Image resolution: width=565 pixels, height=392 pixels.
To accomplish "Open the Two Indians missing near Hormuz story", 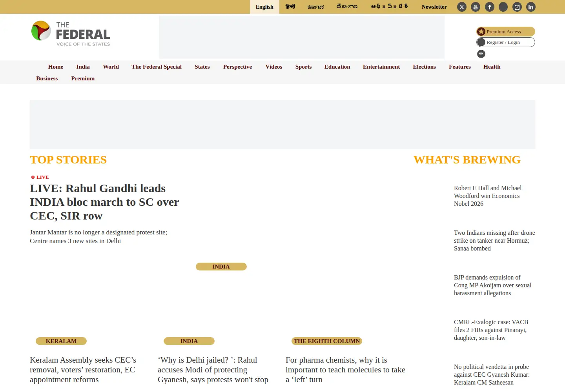I will 494,241.
